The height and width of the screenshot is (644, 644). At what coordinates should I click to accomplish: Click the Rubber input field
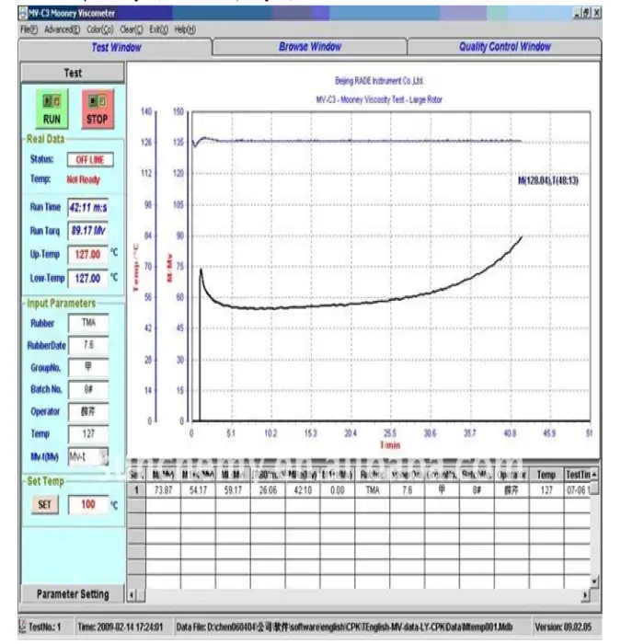[x=88, y=323]
